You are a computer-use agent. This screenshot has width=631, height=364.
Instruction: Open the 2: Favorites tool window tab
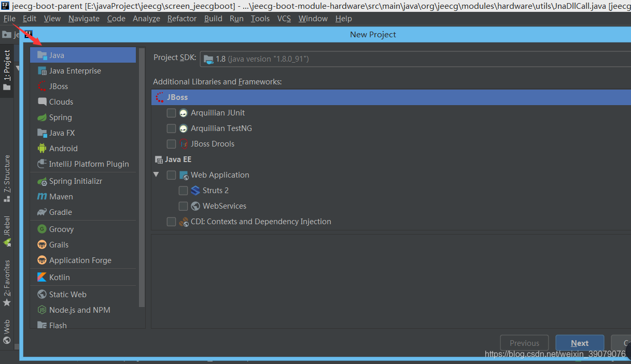click(x=7, y=282)
